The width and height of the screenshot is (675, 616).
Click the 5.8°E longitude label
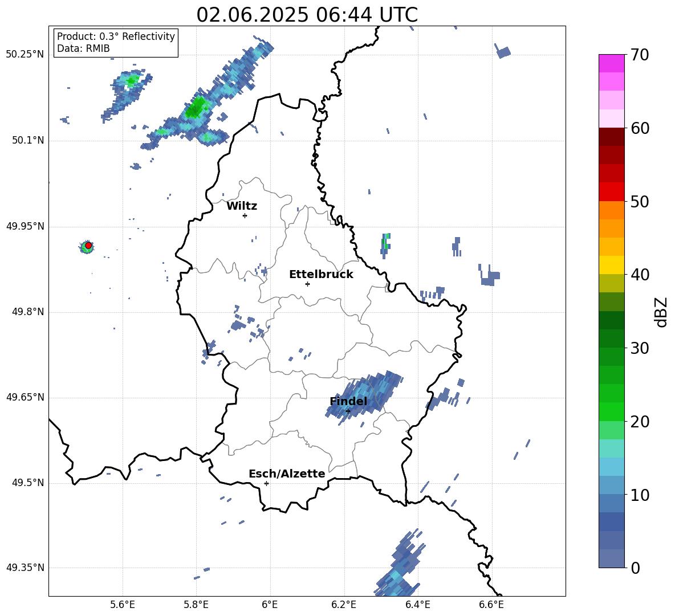[196, 605]
